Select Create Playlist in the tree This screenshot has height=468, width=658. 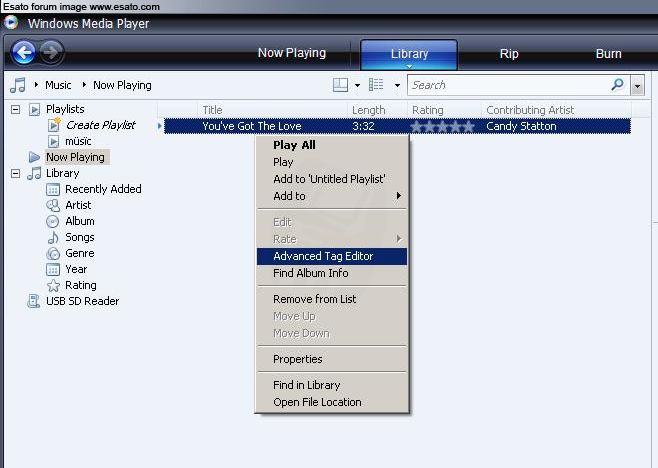click(x=101, y=125)
